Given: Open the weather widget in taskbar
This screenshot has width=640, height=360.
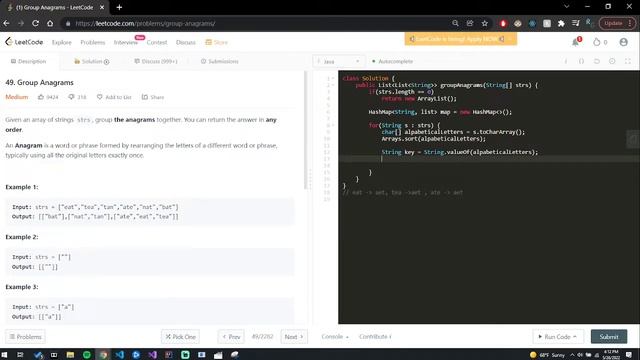Looking at the screenshot, I should pos(547,355).
